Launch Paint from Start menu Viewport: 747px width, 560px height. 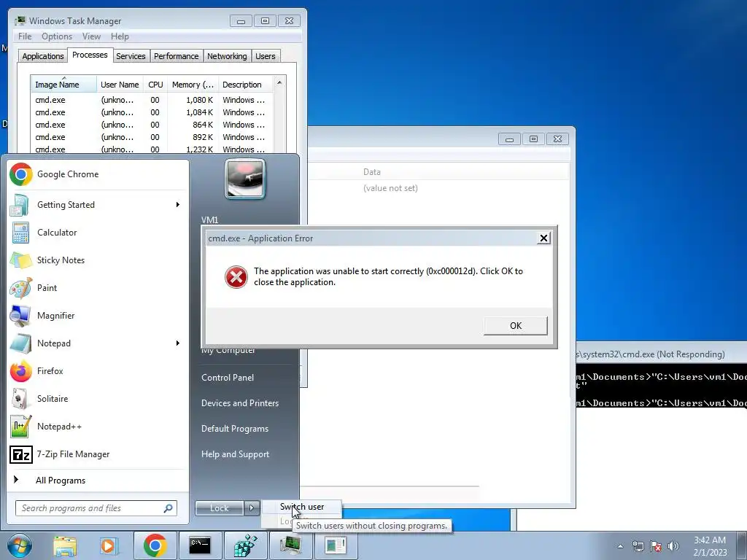pos(98,287)
